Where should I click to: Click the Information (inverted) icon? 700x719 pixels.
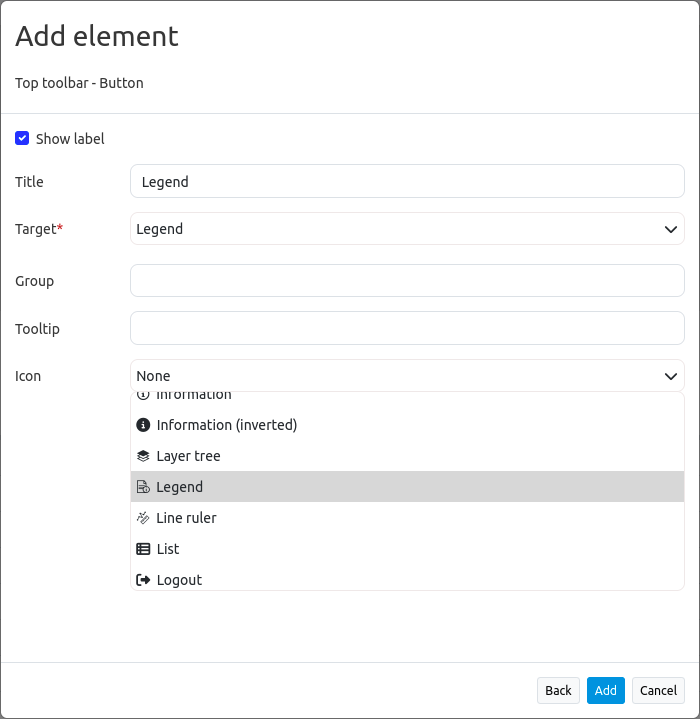coord(143,425)
